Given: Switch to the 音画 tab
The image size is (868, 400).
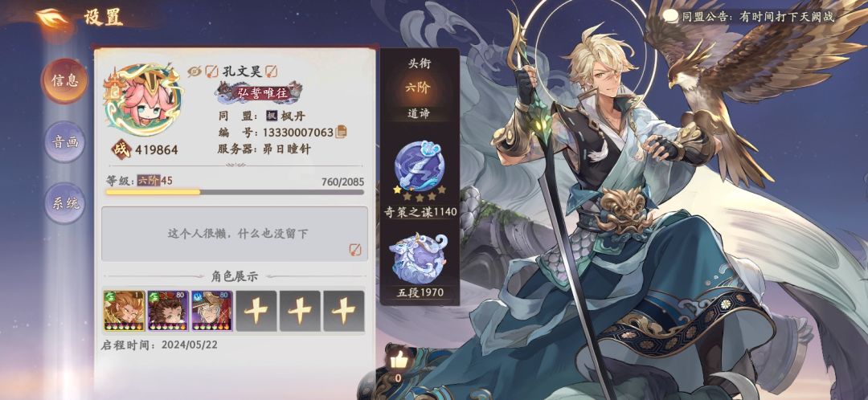Looking at the screenshot, I should pos(65,142).
